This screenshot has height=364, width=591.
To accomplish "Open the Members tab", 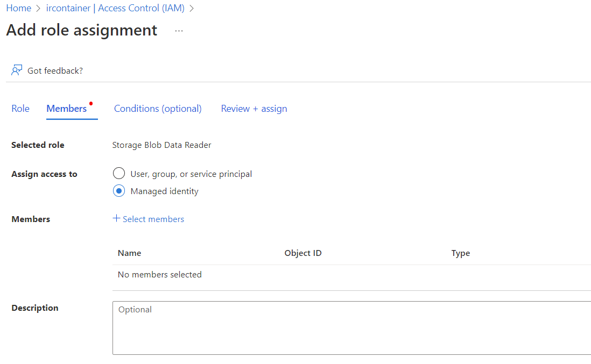I will tap(67, 109).
